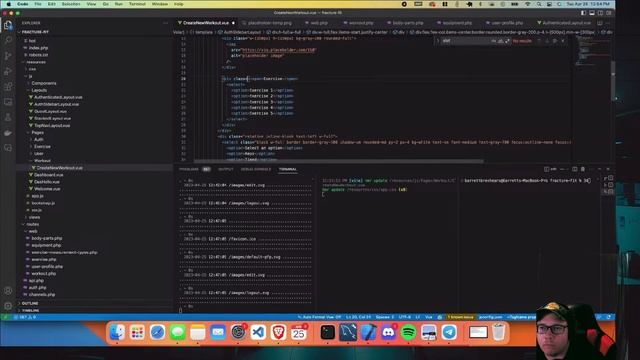Image resolution: width=640 pixels, height=360 pixels.
Task: Expand the css folder
Action: (32, 69)
